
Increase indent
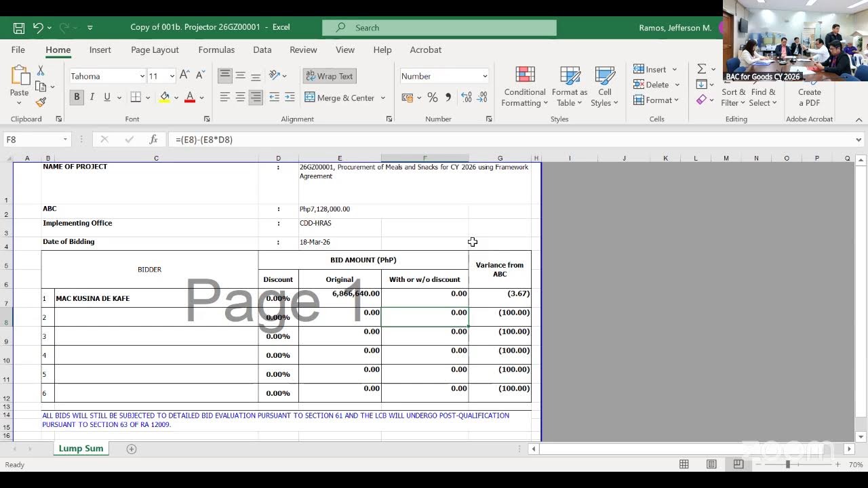click(290, 98)
